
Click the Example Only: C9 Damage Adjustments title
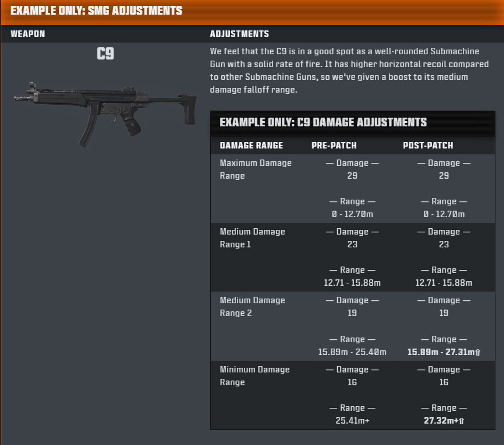pyautogui.click(x=323, y=122)
